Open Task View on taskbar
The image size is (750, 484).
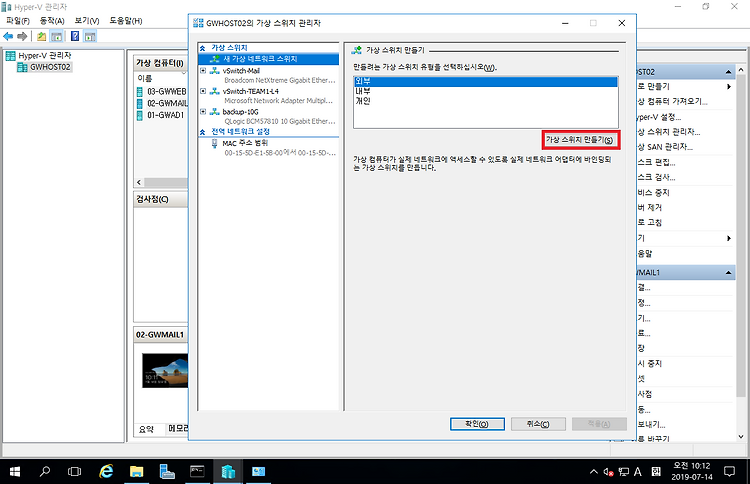click(x=74, y=472)
